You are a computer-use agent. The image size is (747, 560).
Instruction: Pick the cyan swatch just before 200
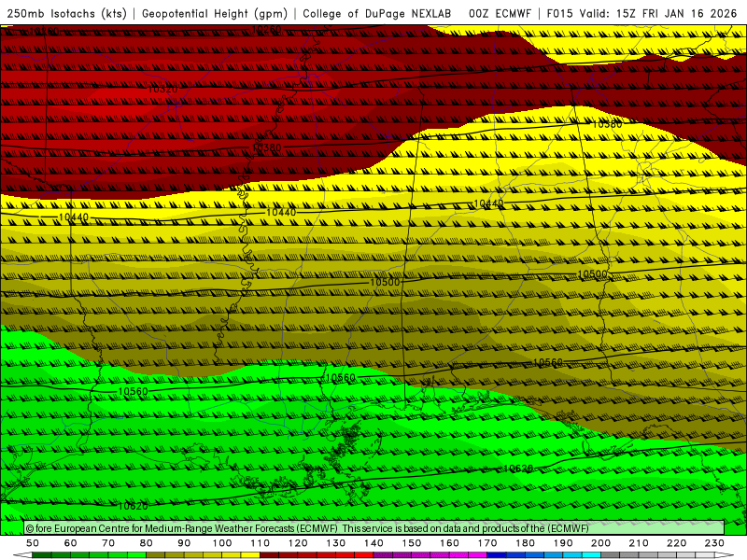pyautogui.click(x=591, y=555)
